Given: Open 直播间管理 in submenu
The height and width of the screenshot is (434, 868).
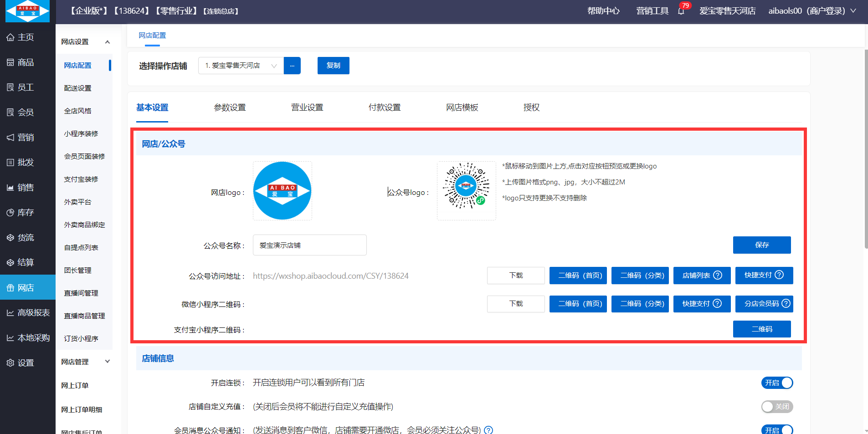Looking at the screenshot, I should 81,293.
